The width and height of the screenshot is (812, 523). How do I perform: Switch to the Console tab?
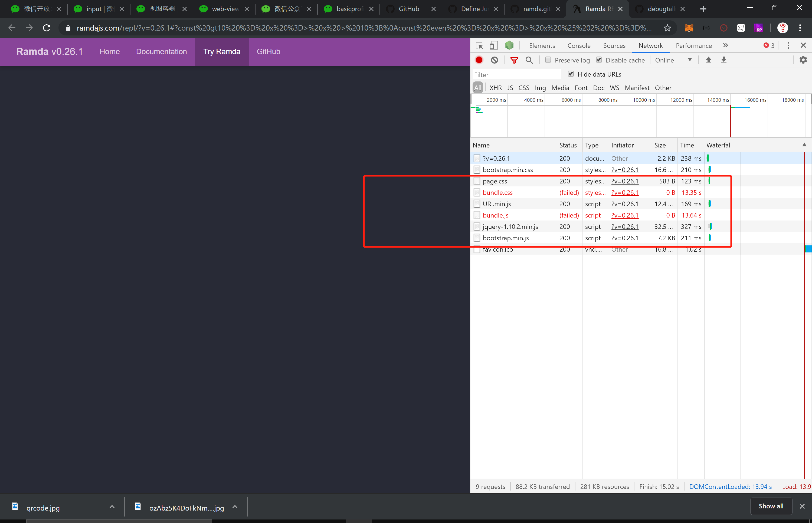click(579, 45)
